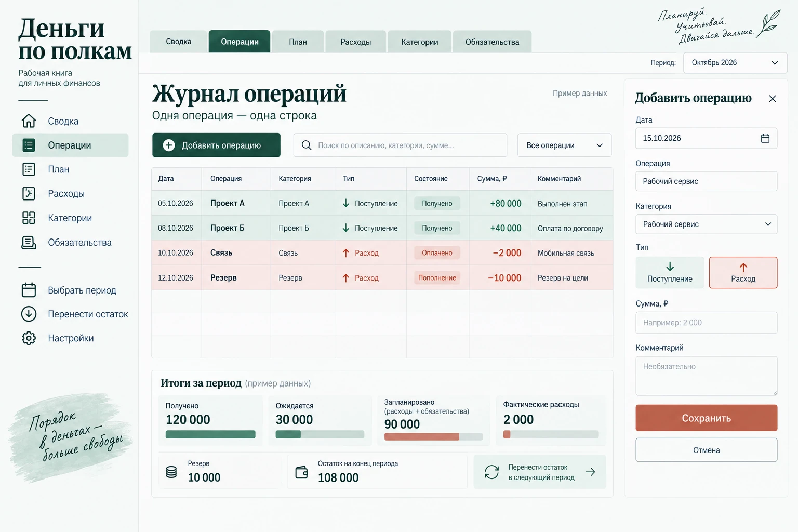Click the list icon beside Операции in sidebar

click(29, 145)
